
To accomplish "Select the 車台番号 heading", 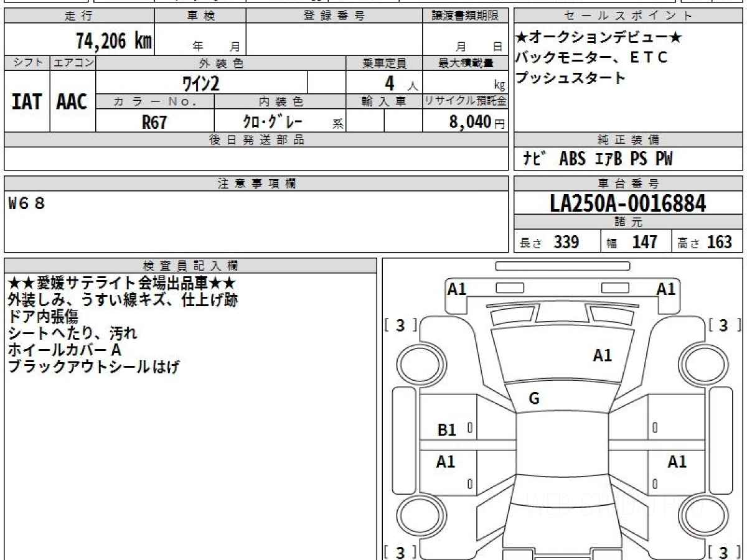I will pyautogui.click(x=628, y=183).
